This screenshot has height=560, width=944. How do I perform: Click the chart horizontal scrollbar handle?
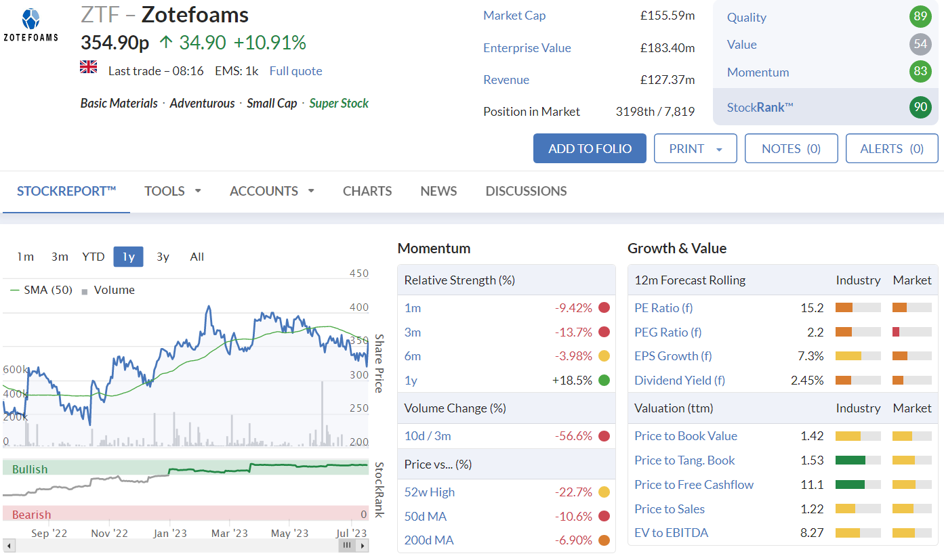346,545
